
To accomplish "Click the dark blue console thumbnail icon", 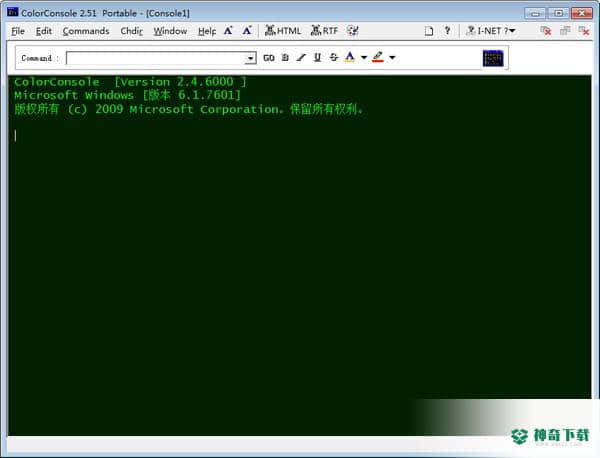I will point(493,58).
